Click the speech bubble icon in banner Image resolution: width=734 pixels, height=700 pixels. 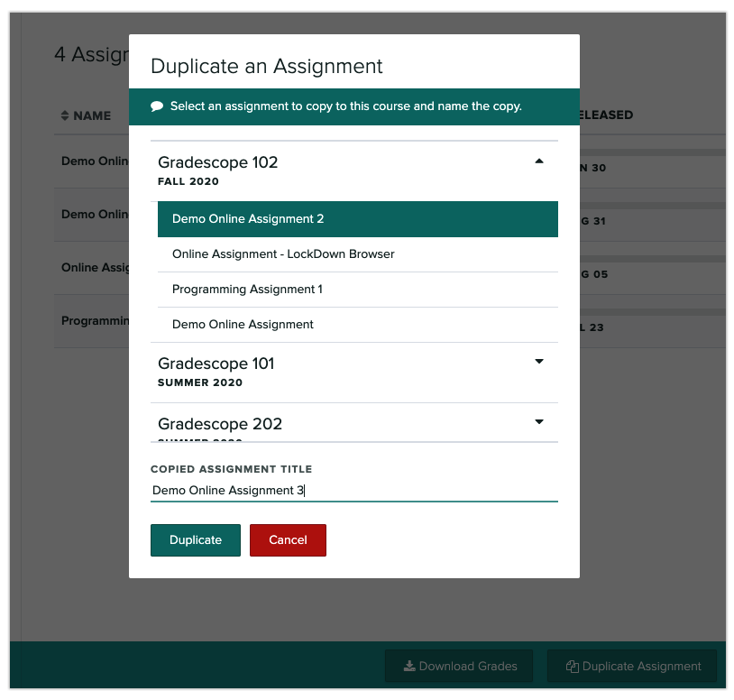click(x=157, y=106)
